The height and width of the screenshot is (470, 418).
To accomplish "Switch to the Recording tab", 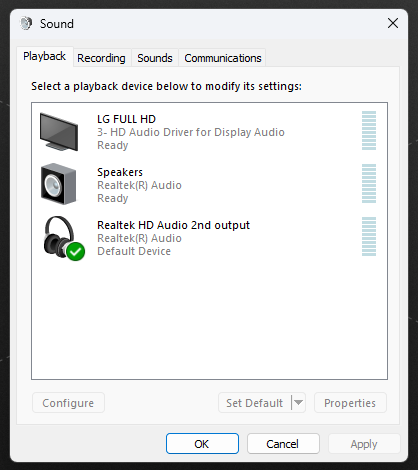I will pyautogui.click(x=101, y=58).
